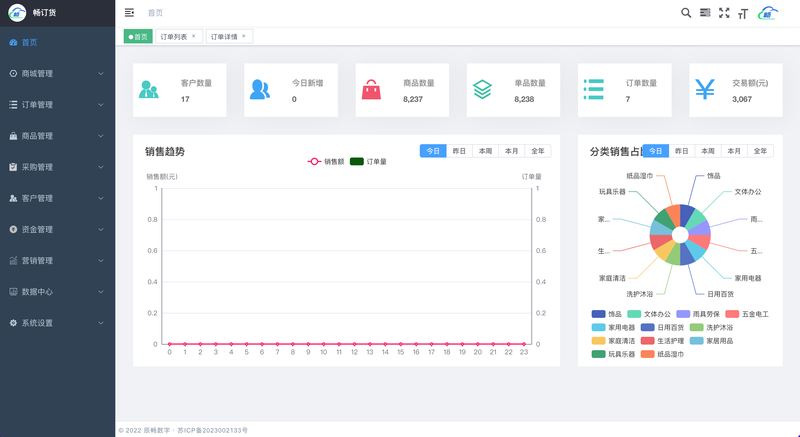Toggle 饰品 category in pie legend

click(x=607, y=314)
